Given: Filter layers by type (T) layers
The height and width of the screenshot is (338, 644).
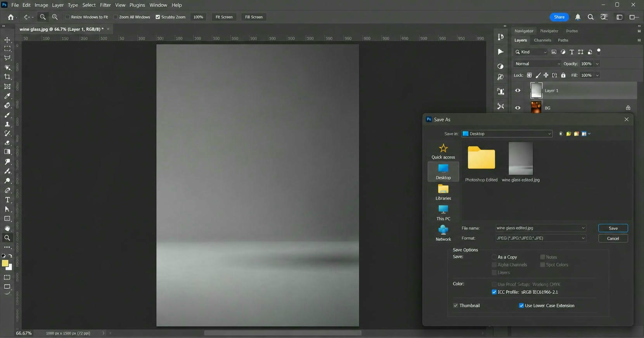Looking at the screenshot, I should pos(571,52).
